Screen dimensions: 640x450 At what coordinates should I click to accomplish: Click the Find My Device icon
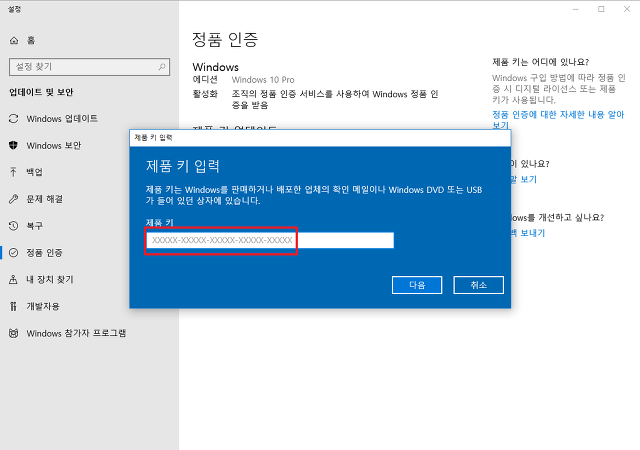pos(13,279)
